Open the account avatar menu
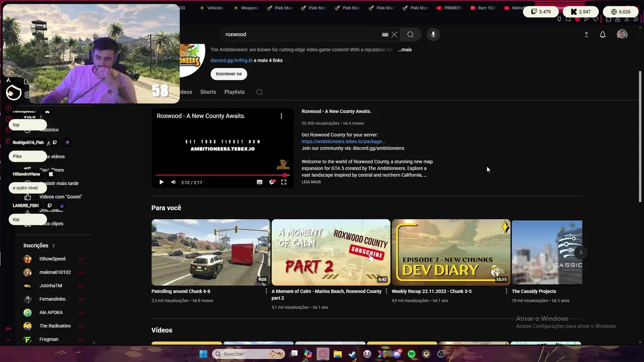Viewport: 644px width, 362px height. pyautogui.click(x=622, y=34)
